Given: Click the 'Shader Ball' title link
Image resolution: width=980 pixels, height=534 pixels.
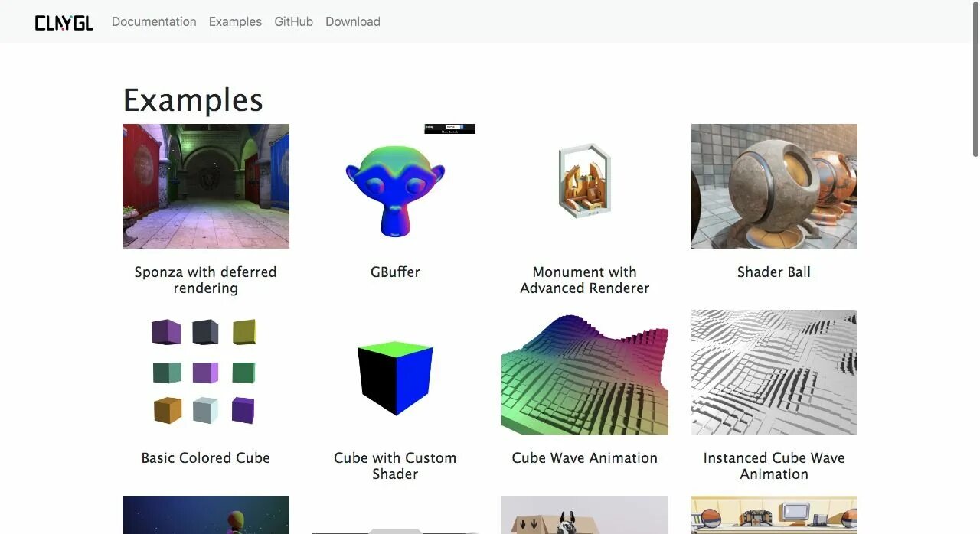Looking at the screenshot, I should tap(774, 272).
